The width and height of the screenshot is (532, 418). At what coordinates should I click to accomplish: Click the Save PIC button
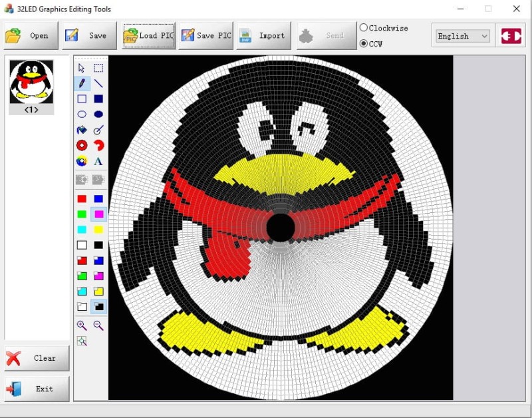pos(206,36)
